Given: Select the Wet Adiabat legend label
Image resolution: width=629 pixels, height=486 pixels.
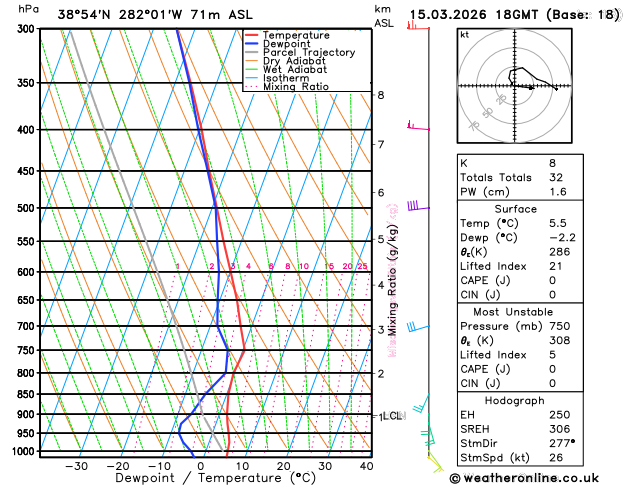Looking at the screenshot, I should 295,69.
